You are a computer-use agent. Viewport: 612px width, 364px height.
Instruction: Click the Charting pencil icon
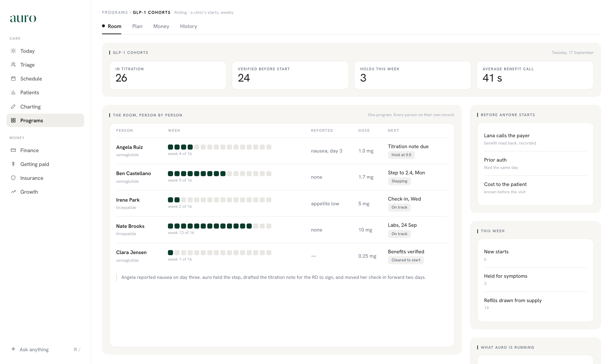13,106
